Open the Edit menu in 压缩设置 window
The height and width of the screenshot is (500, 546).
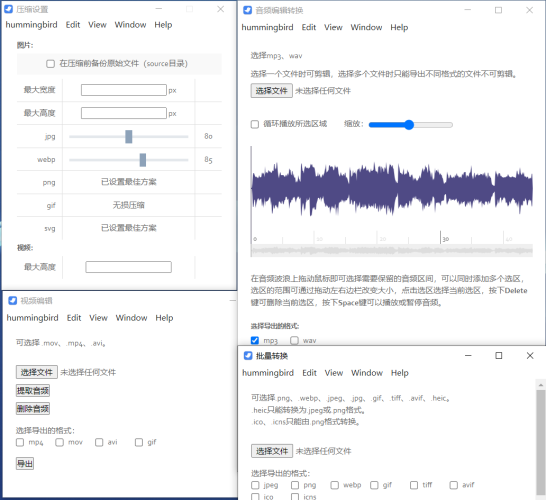click(73, 25)
